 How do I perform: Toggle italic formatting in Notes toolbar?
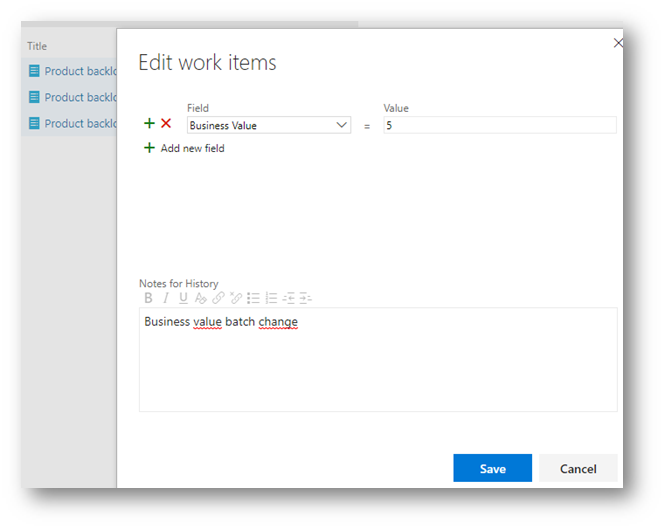(166, 298)
